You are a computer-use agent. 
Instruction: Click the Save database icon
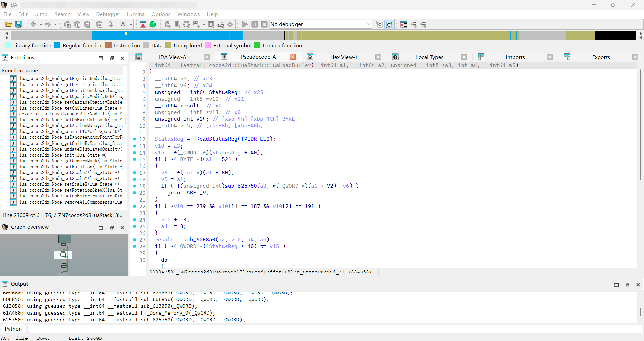pyautogui.click(x=18, y=24)
